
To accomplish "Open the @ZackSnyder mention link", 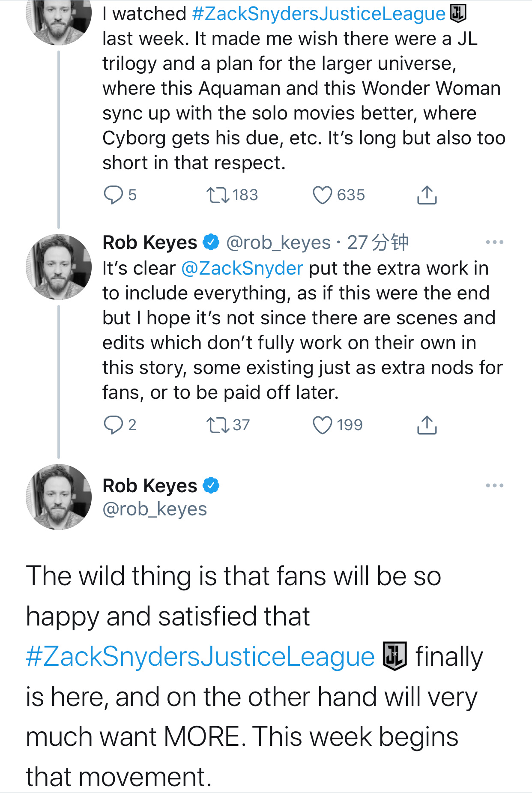I will pos(242,269).
